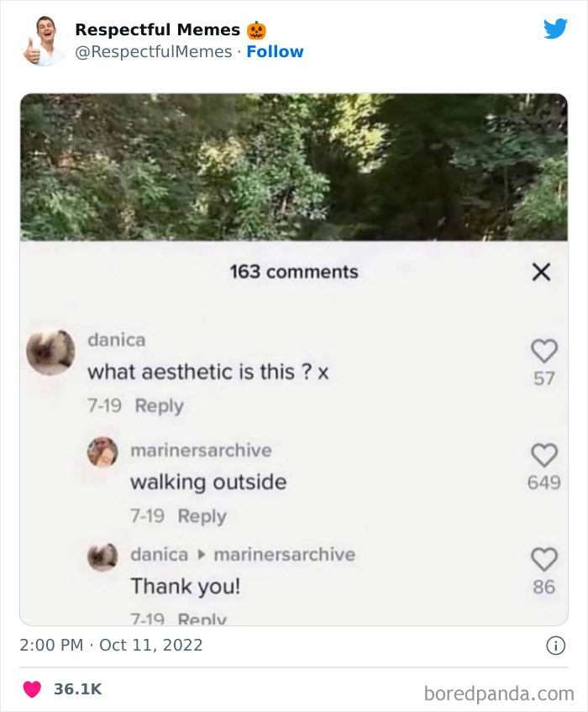This screenshot has height=712, width=588.
Task: Reply to danica's 'Thank you!' comment
Action: 202,616
